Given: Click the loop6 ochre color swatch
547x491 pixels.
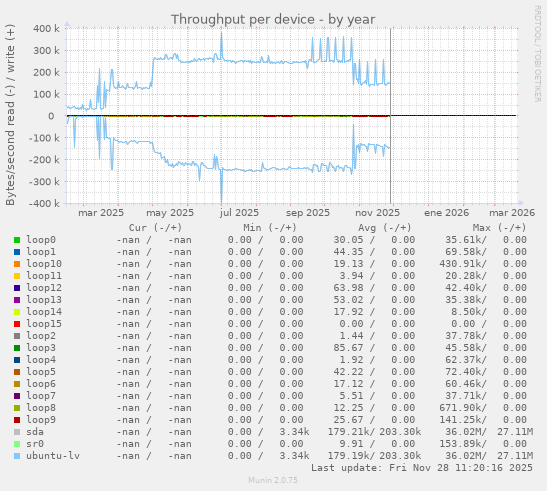Looking at the screenshot, I should (17, 384).
